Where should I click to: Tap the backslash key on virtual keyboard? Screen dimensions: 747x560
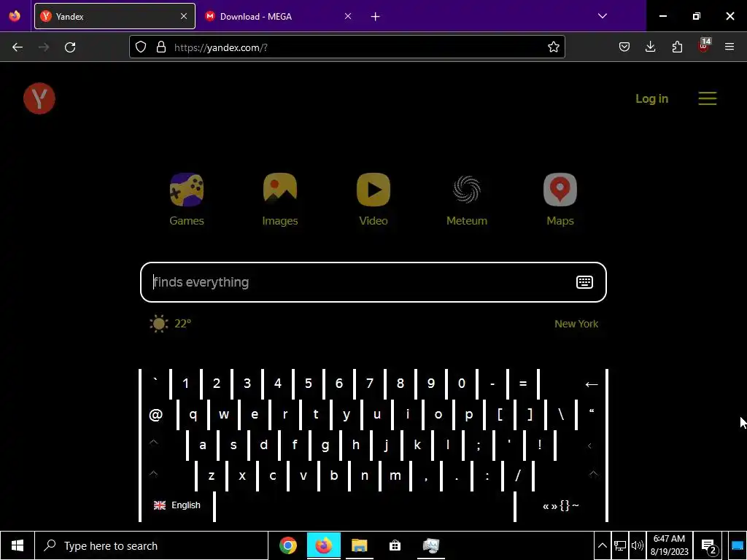(561, 414)
